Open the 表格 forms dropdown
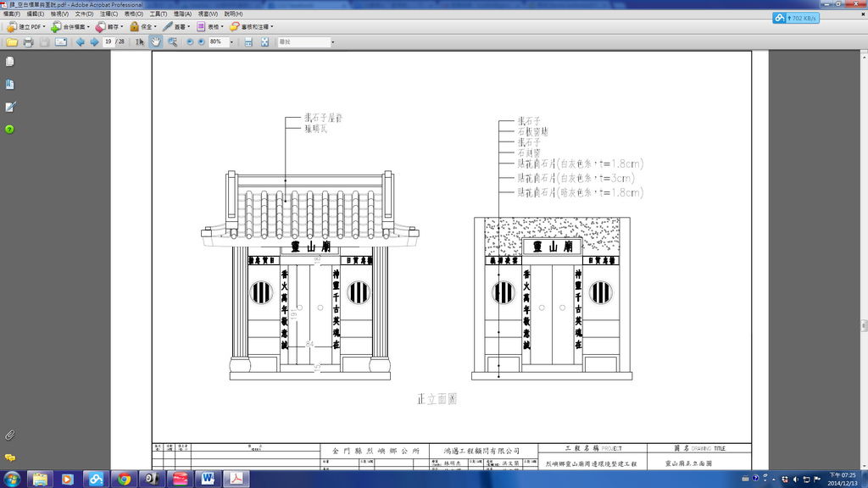The height and width of the screenshot is (488, 868). [210, 26]
